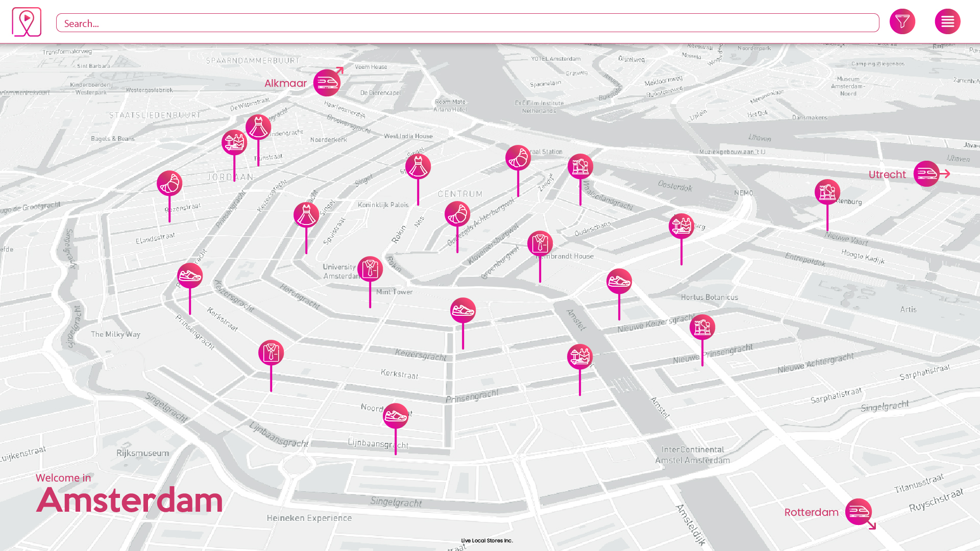Image resolution: width=980 pixels, height=551 pixels.
Task: Open the filter funnel button
Action: tap(902, 21)
